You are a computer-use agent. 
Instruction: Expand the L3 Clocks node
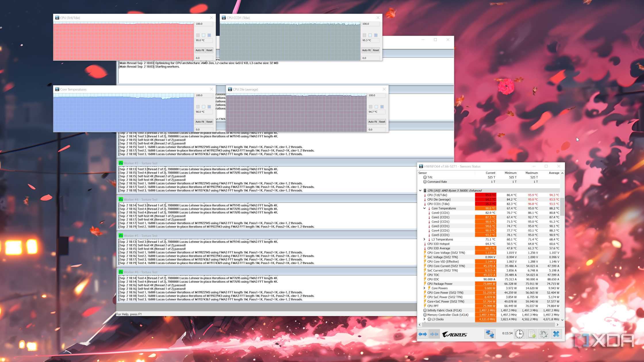424,319
